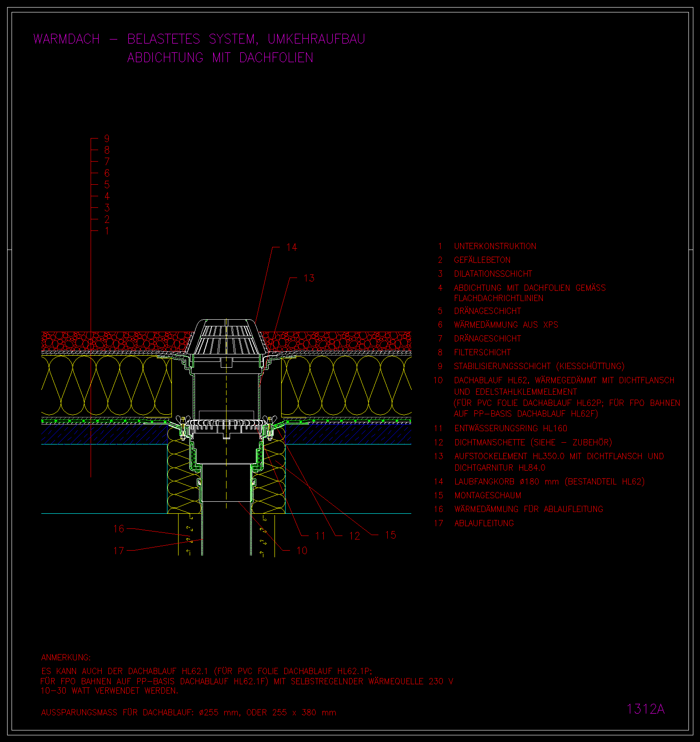
Task: Select legend entry 'FILTERSCHICHT'
Action: (482, 353)
